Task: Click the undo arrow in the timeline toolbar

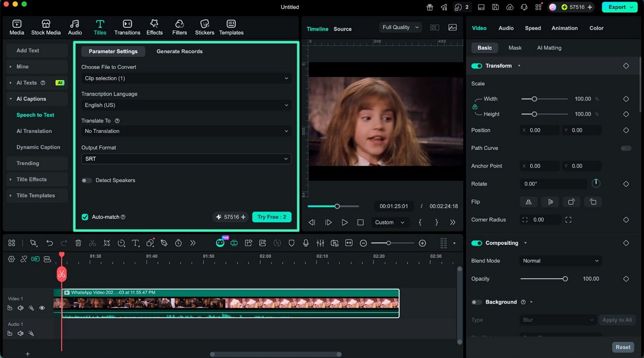Action: (50, 243)
